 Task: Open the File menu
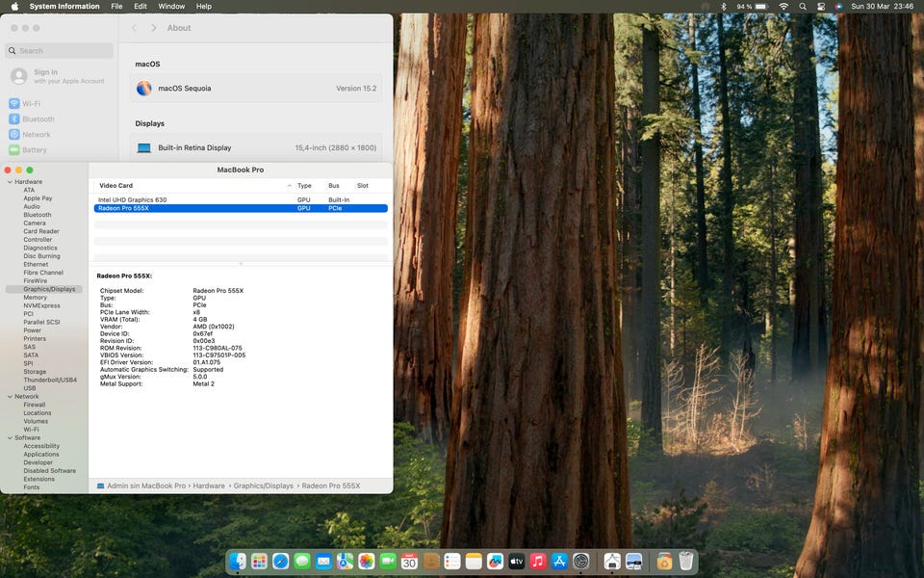(116, 6)
